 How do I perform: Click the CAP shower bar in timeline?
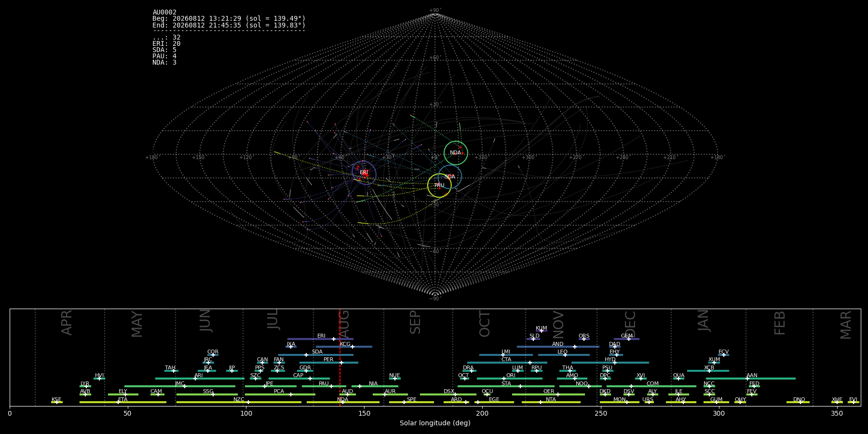[x=299, y=379]
